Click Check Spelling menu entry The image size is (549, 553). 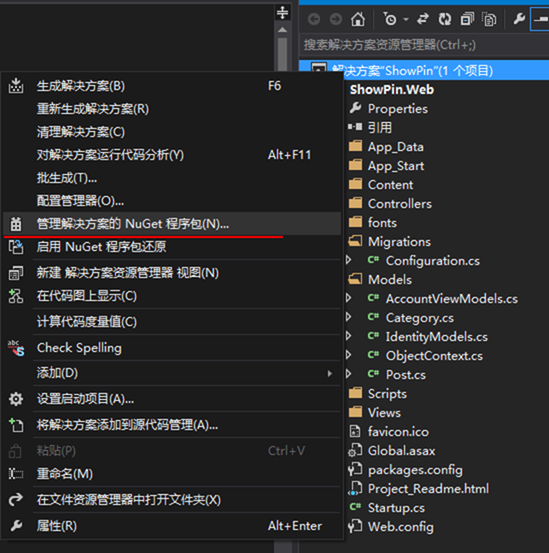(x=172, y=348)
